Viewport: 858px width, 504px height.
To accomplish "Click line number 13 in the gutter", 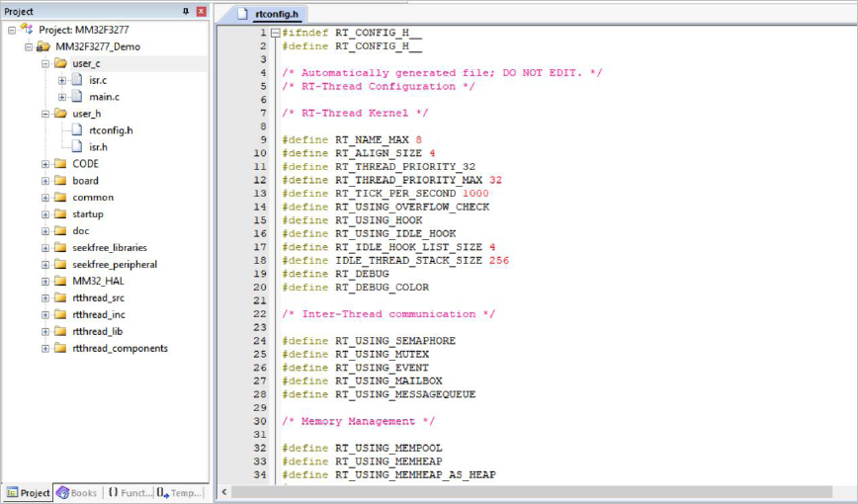I will tap(260, 193).
